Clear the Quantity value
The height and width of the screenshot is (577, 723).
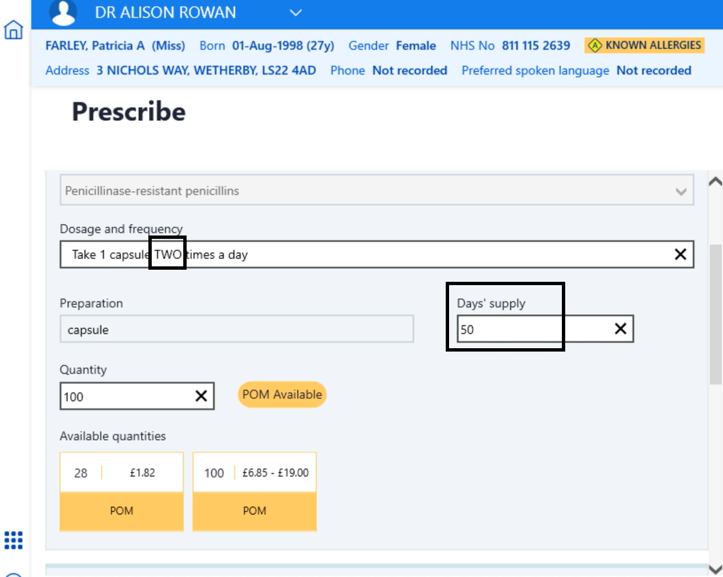click(x=201, y=396)
